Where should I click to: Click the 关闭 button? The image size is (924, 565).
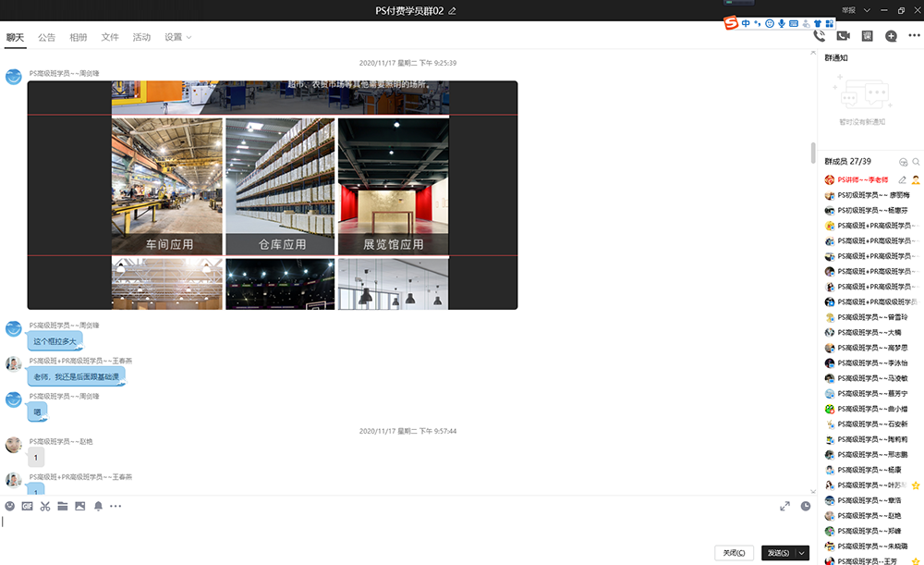734,552
